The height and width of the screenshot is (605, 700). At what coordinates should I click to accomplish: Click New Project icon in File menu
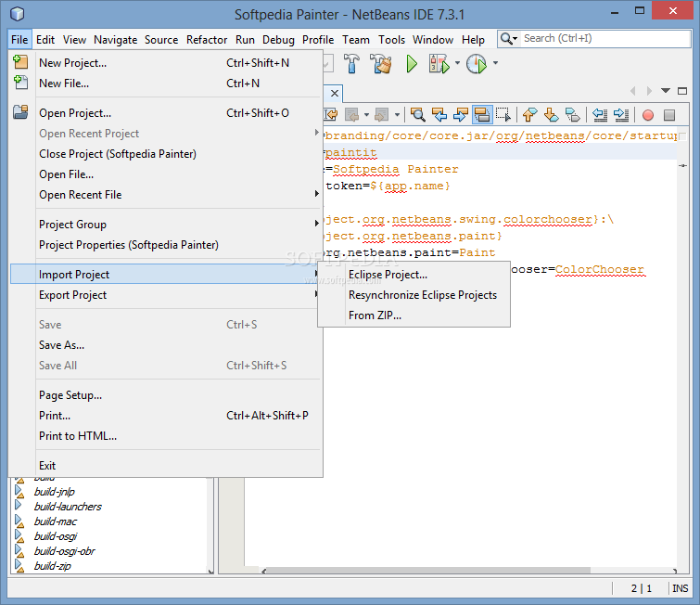[x=20, y=61]
